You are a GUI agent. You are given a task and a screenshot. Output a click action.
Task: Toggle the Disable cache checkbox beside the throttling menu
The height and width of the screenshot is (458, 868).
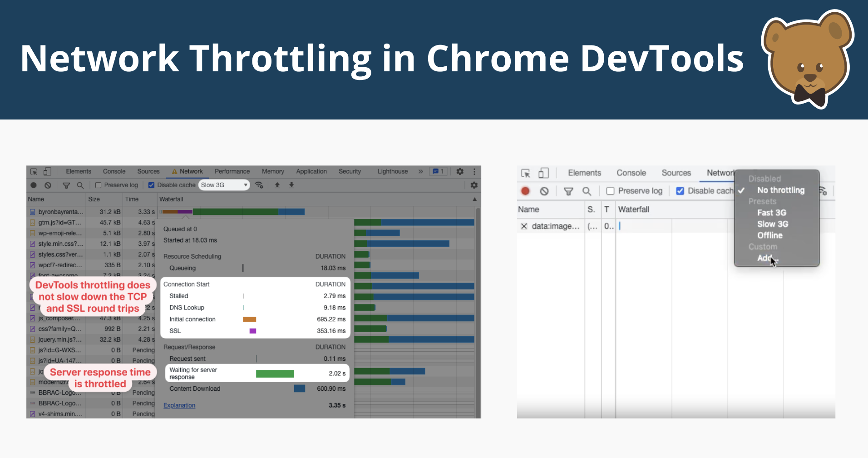(680, 191)
